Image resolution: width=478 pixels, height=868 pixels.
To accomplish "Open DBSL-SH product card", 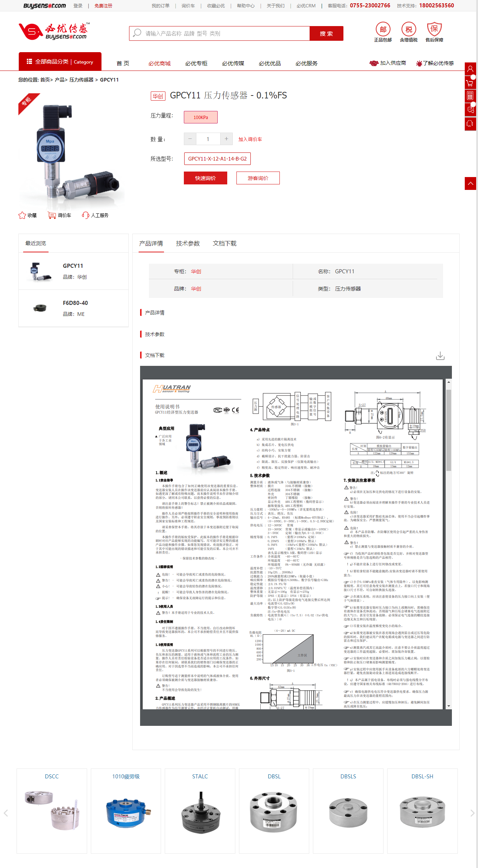I will tap(422, 811).
